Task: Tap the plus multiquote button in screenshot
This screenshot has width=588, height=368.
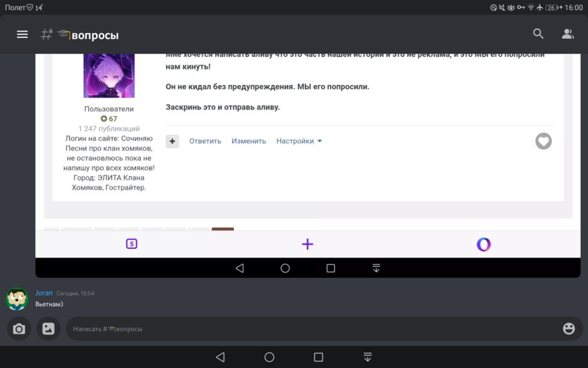Action: pos(172,141)
